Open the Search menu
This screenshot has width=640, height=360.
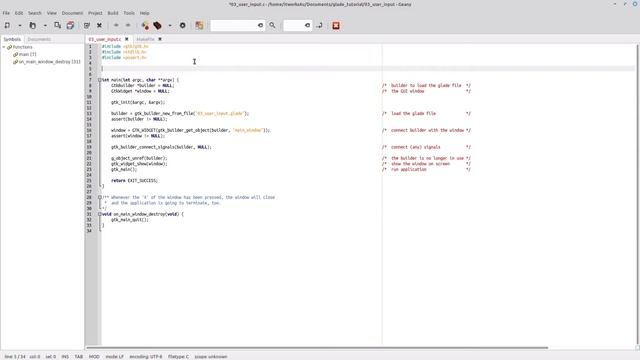[35, 13]
